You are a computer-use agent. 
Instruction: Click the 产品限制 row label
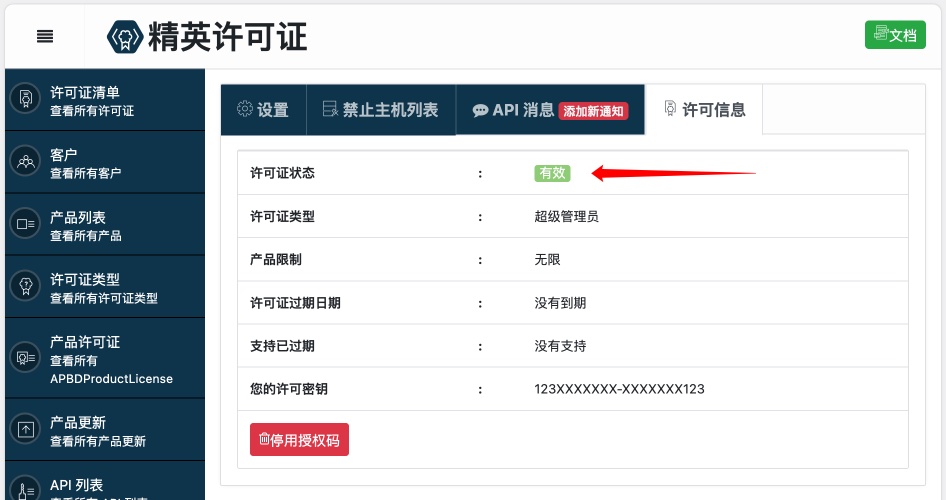point(276,259)
